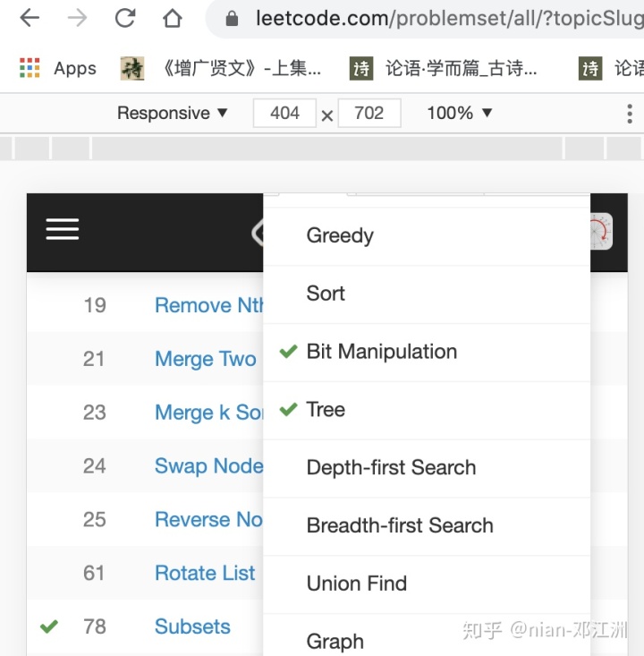Open the 《增广贤文》 bookmark
The height and width of the screenshot is (656, 644).
point(220,68)
